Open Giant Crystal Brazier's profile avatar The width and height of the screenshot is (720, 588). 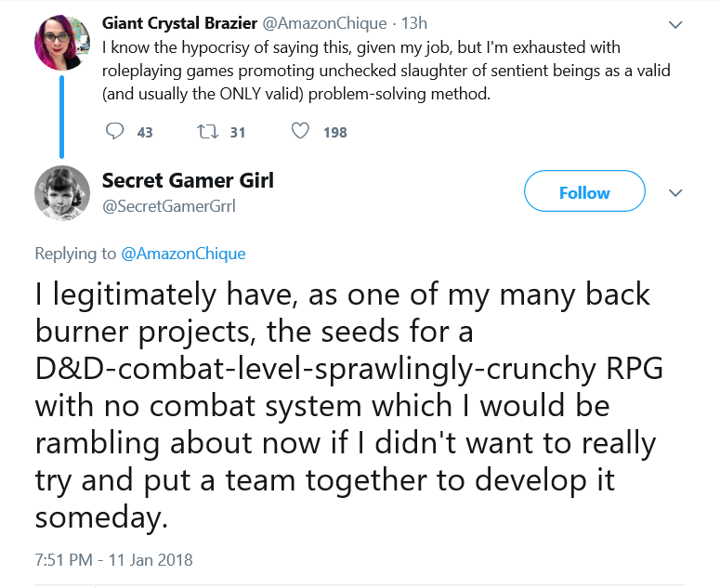[x=62, y=43]
